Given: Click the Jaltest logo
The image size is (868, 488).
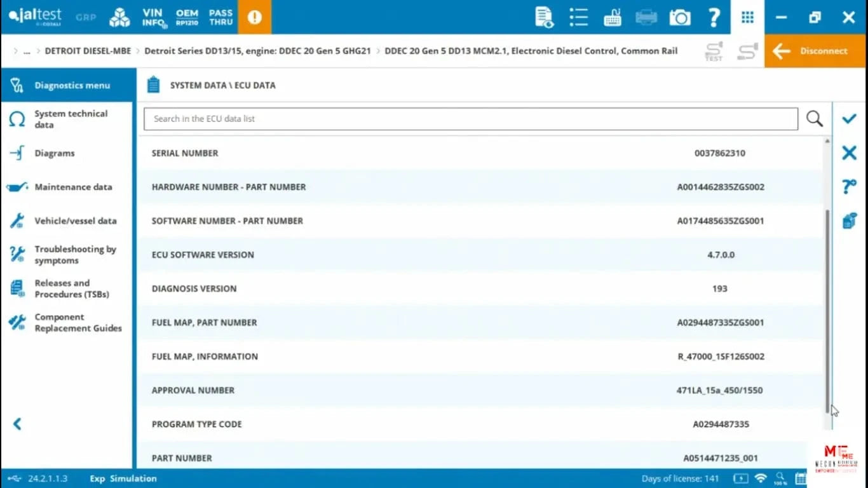Looking at the screenshot, I should click(x=36, y=17).
